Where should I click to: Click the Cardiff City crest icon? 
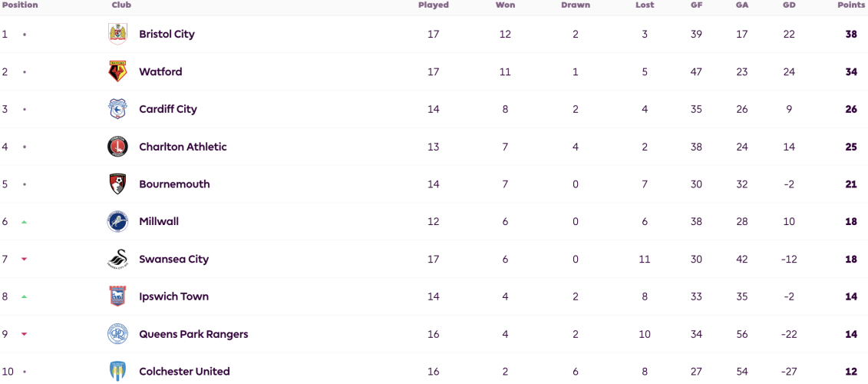[117, 109]
